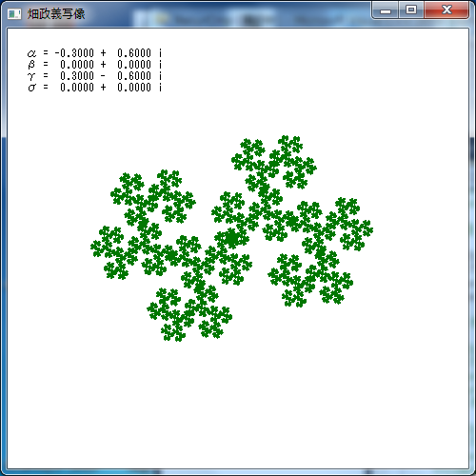Screen dimensions: 476x476
Task: Click the window title text 畑政義写像
Action: point(56,14)
